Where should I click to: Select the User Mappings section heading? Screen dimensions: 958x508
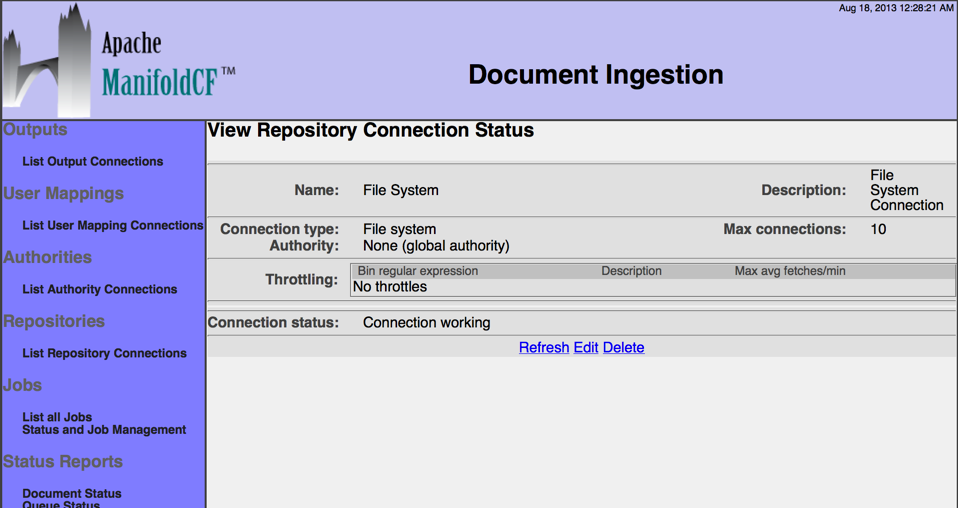(64, 193)
